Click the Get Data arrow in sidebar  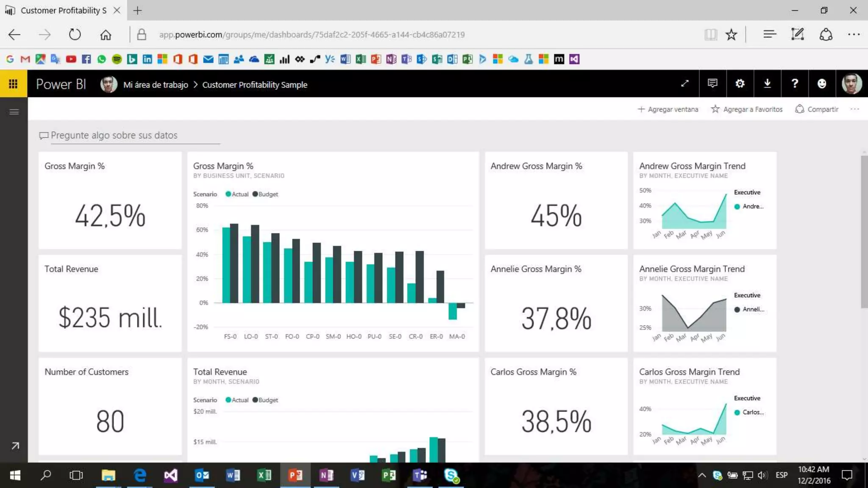tap(15, 446)
